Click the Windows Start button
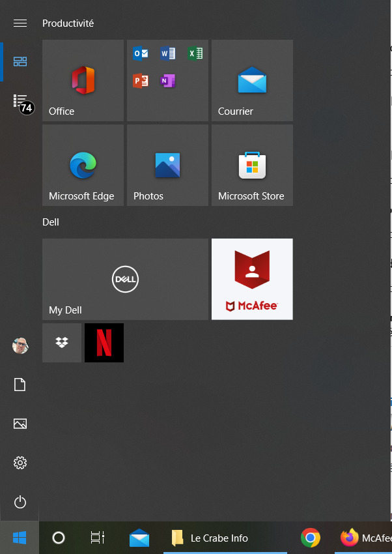Image resolution: width=392 pixels, height=554 pixels. point(20,538)
